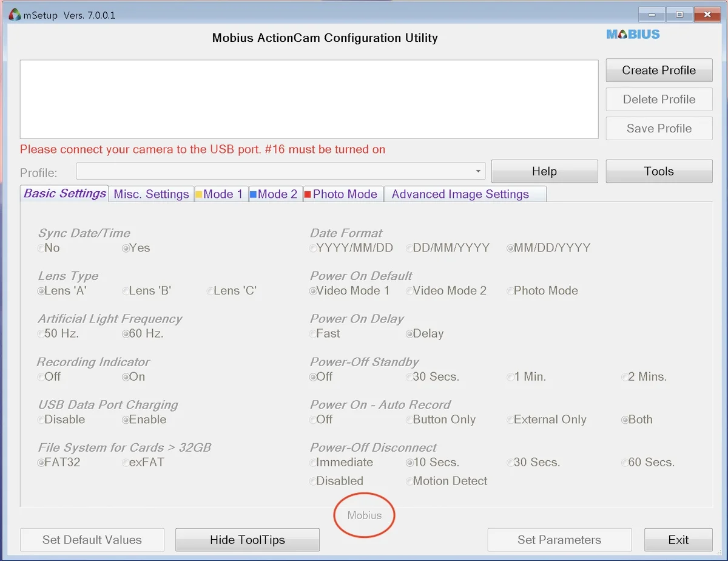Set date format to DD/MM/YYYY
This screenshot has width=728, height=561.
click(x=448, y=248)
